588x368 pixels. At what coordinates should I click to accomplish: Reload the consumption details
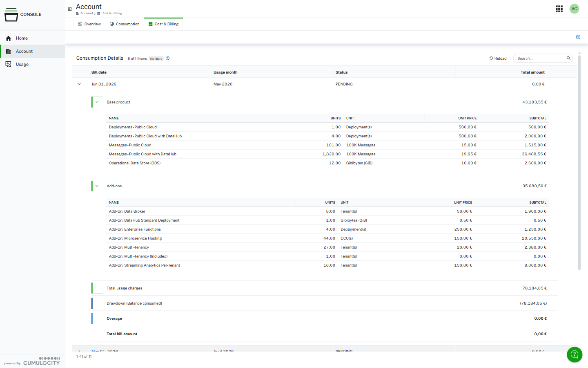click(x=498, y=58)
